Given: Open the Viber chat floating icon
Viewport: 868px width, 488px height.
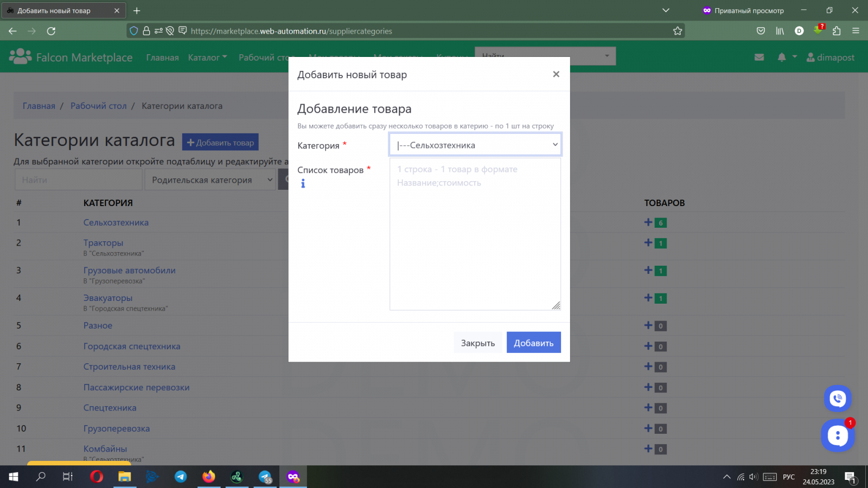Looking at the screenshot, I should click(838, 399).
